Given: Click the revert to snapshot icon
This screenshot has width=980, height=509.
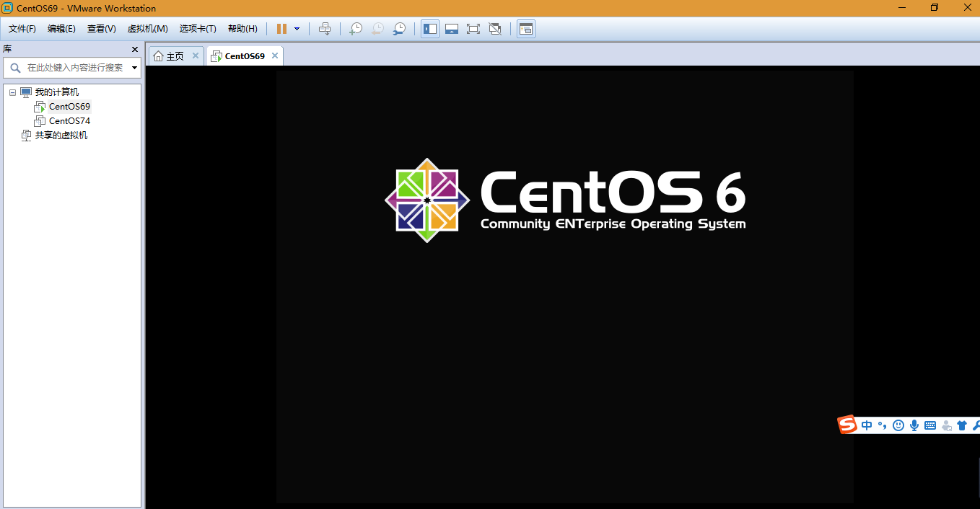Looking at the screenshot, I should (x=377, y=29).
